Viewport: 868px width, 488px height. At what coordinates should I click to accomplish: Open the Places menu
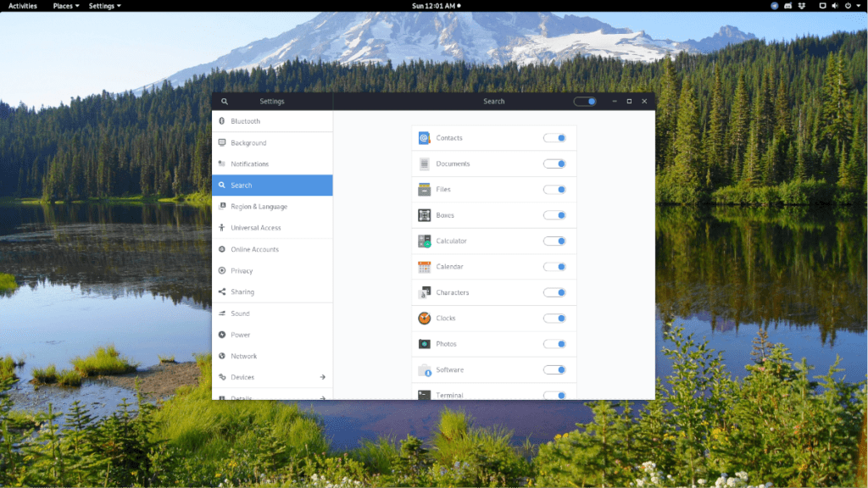coord(61,6)
